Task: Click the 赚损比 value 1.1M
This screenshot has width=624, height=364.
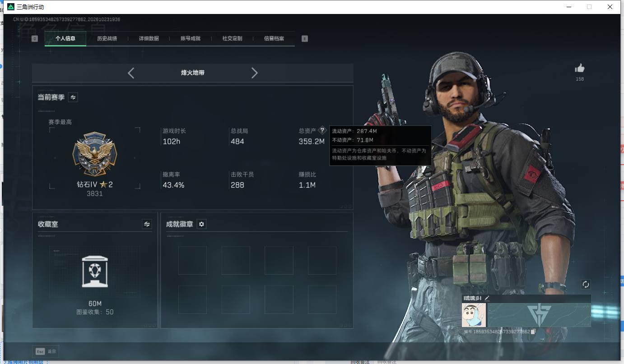Action: (307, 185)
